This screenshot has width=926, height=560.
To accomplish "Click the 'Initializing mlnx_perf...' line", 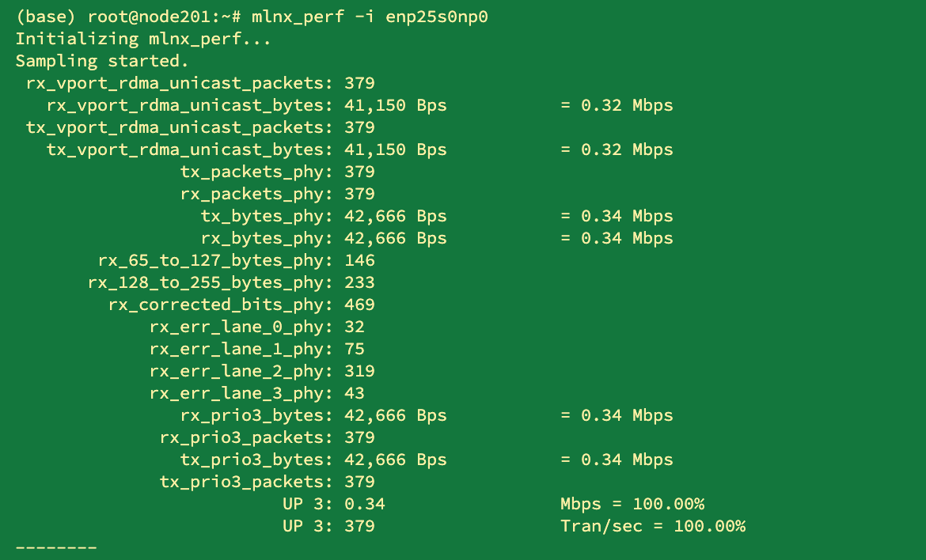I will (x=143, y=39).
